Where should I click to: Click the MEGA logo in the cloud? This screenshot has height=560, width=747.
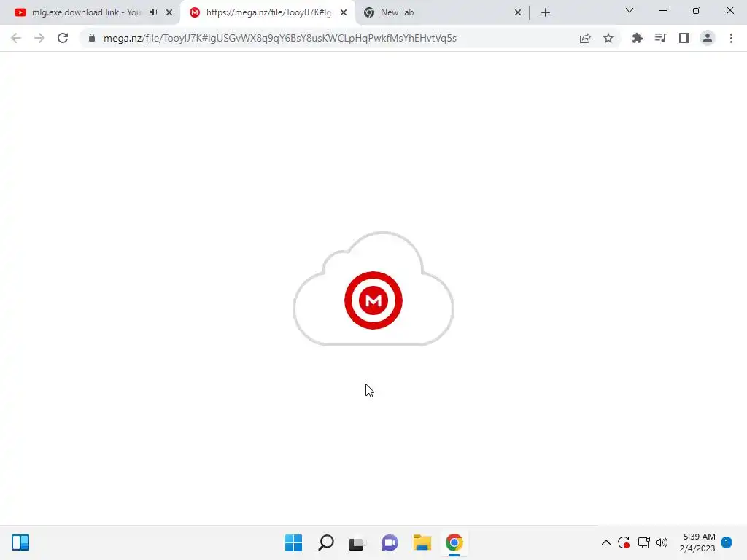click(373, 300)
